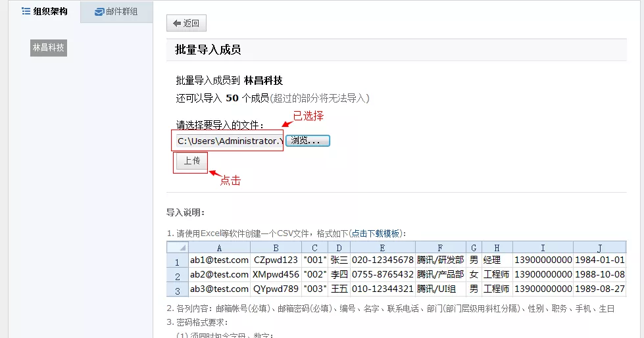Select 林昌科技 in the organization tree

[x=49, y=47]
